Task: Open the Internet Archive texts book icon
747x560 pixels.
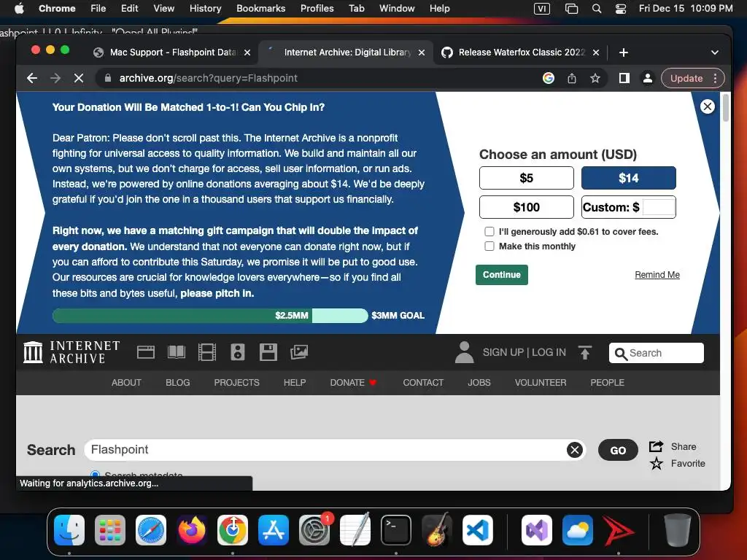Action: pos(177,352)
